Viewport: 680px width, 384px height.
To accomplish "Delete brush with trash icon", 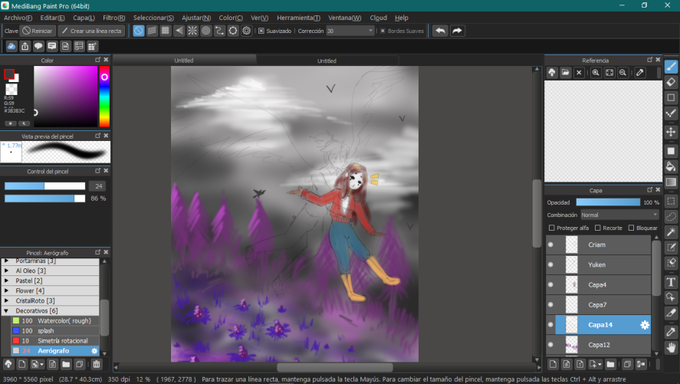I will coord(96,364).
